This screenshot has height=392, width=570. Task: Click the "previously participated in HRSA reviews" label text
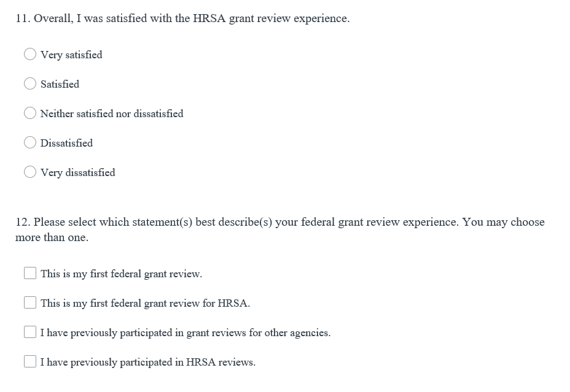(148, 362)
